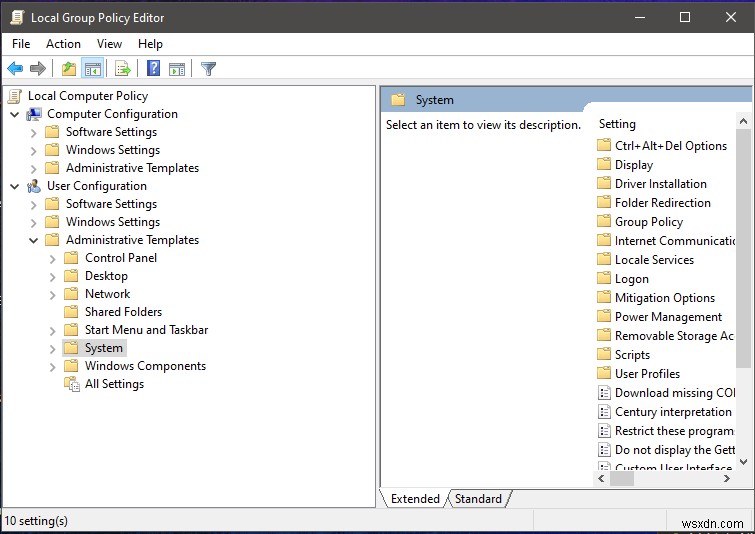Expand the System tree node
755x534 pixels.
(52, 349)
